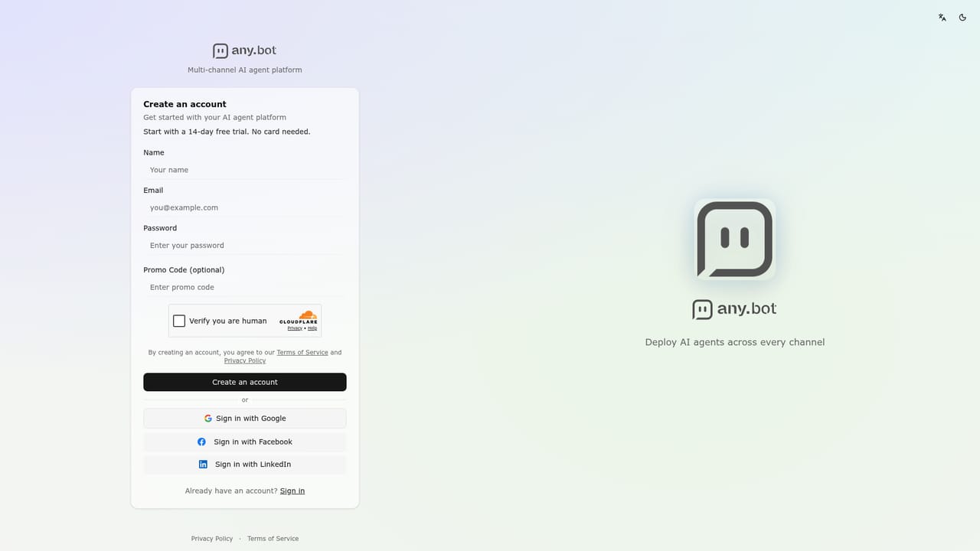Click the Promo Code input field
This screenshot has width=980, height=551.
pos(245,287)
